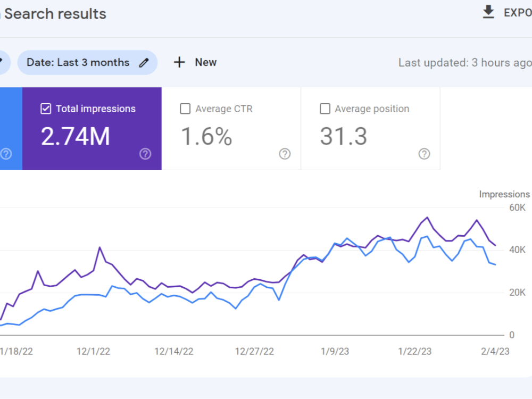
Task: Select the Average position metric card
Action: (370, 129)
